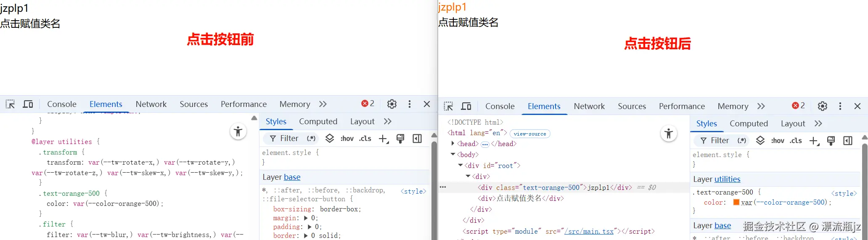Collapse the inner div node under root
The image size is (868, 240).
coord(468,176)
